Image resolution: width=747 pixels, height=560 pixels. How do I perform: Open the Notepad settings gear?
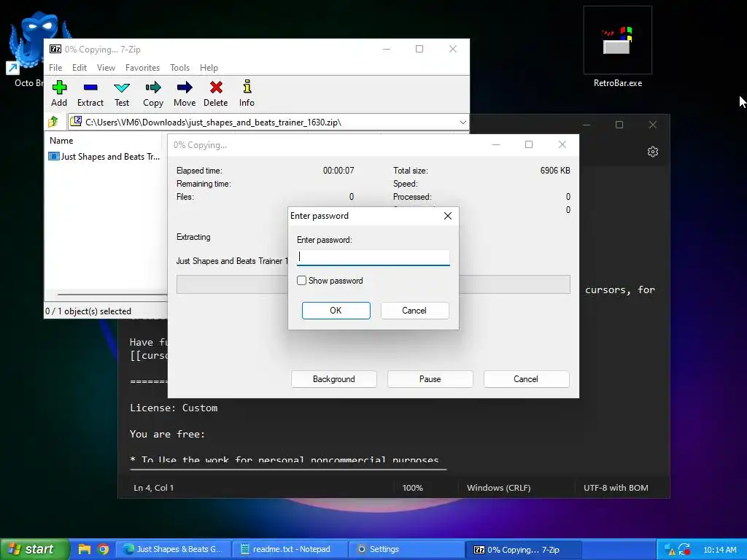pyautogui.click(x=653, y=152)
